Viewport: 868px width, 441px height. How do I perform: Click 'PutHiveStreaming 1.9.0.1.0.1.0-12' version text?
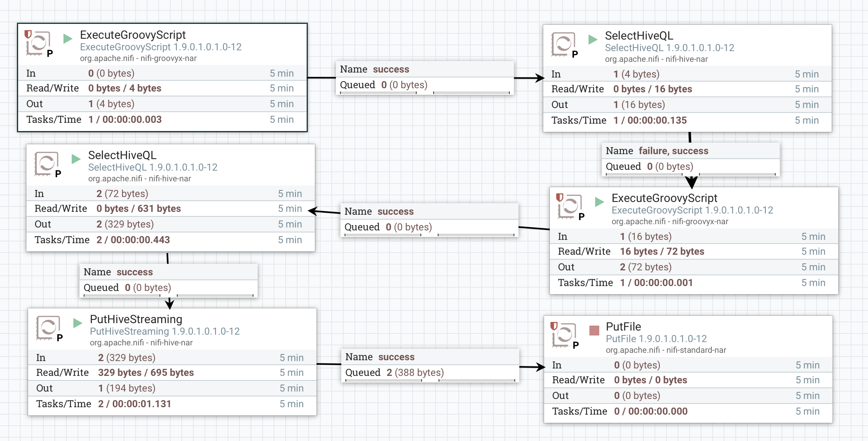[x=165, y=331]
